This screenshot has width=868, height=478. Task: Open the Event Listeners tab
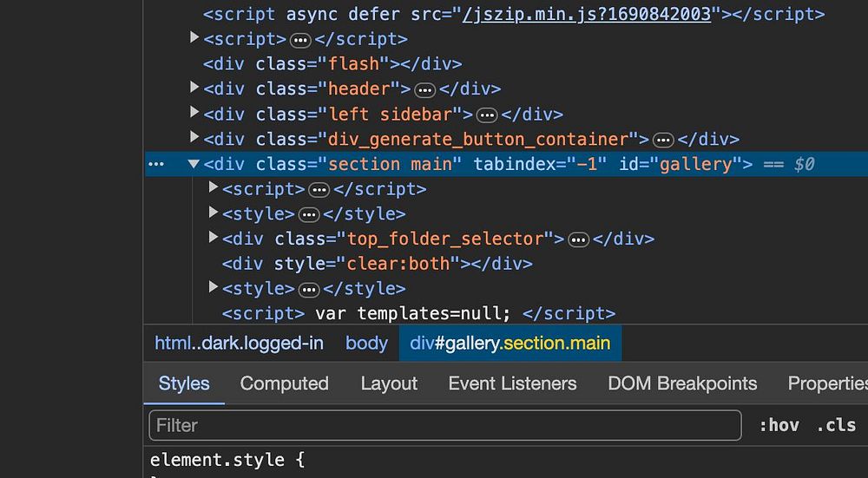pyautogui.click(x=512, y=383)
